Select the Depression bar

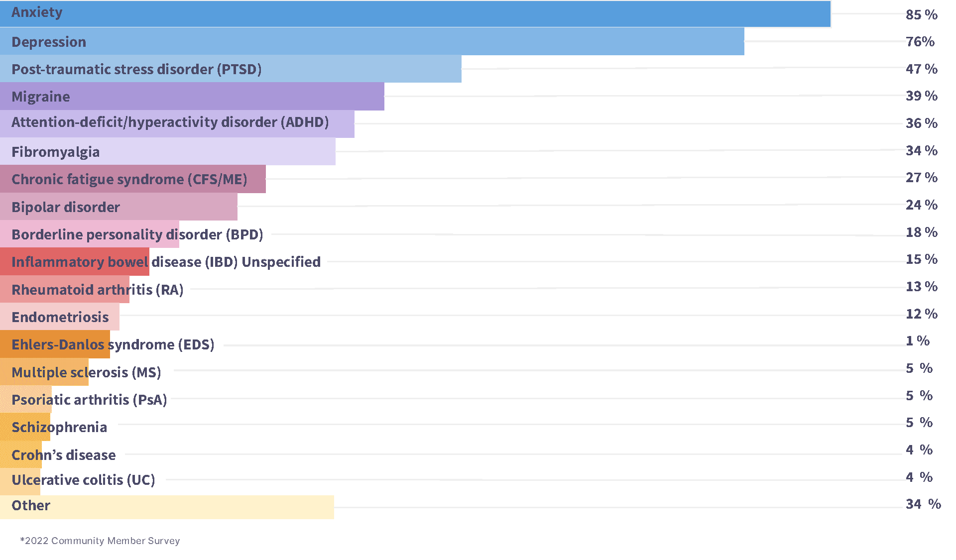(398, 42)
